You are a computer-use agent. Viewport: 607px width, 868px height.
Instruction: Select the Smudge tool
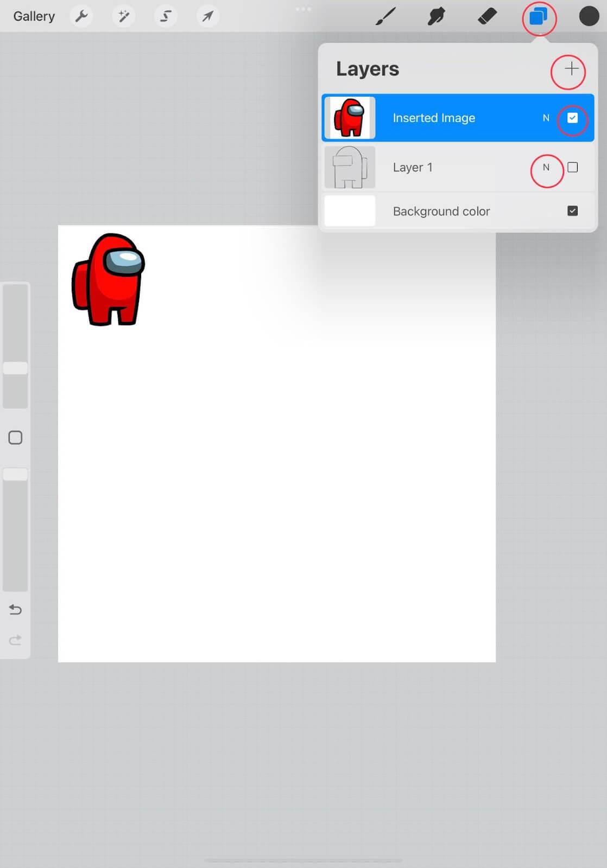436,16
